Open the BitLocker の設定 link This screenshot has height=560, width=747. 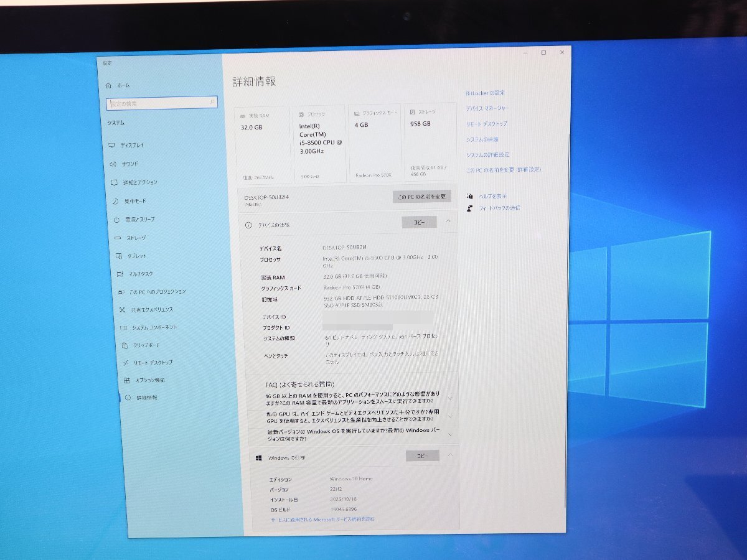click(x=486, y=93)
